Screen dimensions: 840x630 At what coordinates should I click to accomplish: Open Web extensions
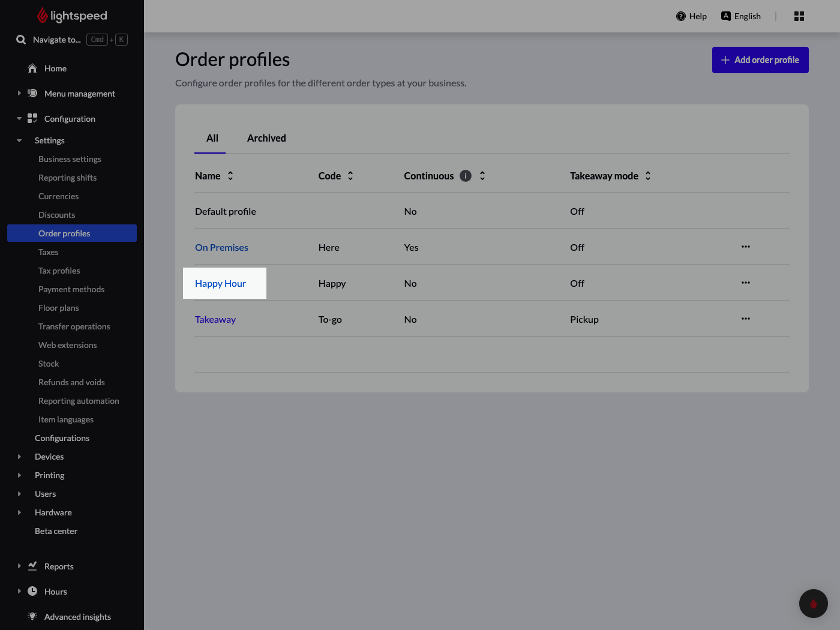click(67, 345)
